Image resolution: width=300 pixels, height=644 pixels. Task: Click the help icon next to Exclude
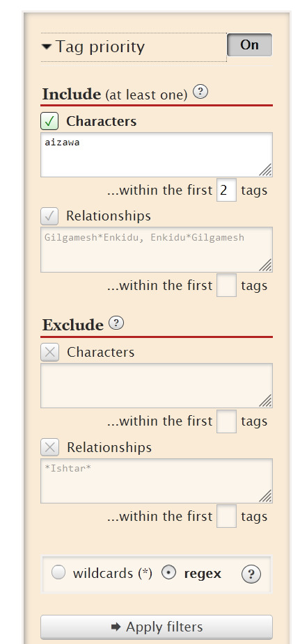(116, 323)
